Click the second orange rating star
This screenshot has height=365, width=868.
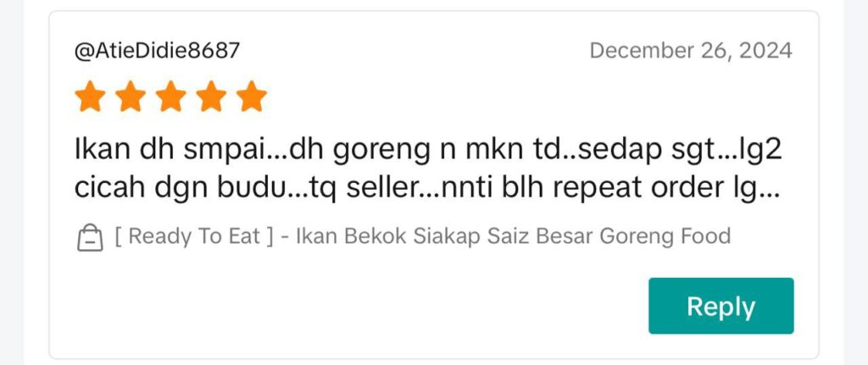pyautogui.click(x=131, y=97)
